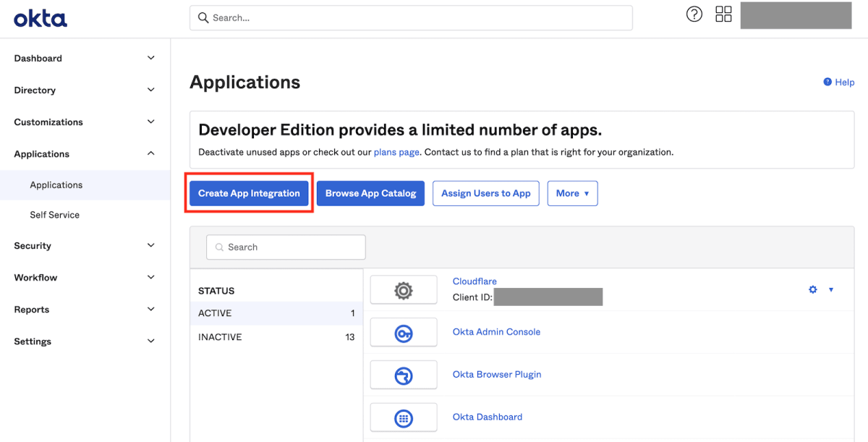Click the app switcher grid icon
Image resolution: width=868 pixels, height=442 pixels.
[x=723, y=14]
